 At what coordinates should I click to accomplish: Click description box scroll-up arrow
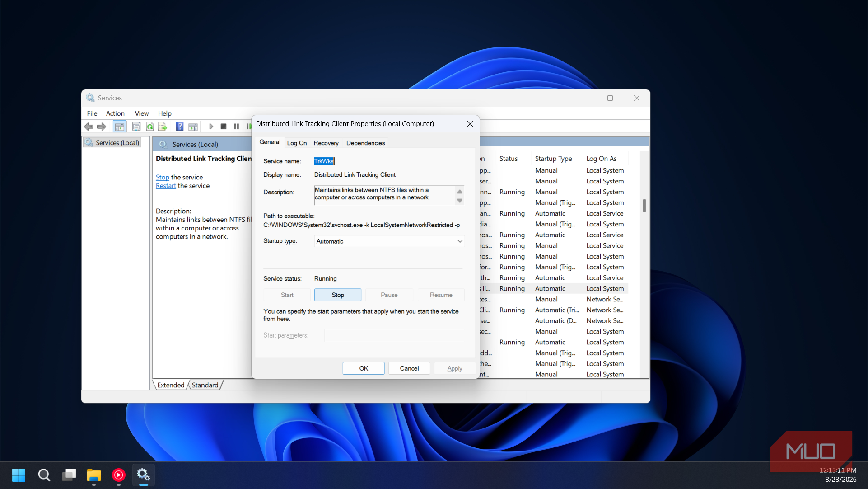pos(460,192)
